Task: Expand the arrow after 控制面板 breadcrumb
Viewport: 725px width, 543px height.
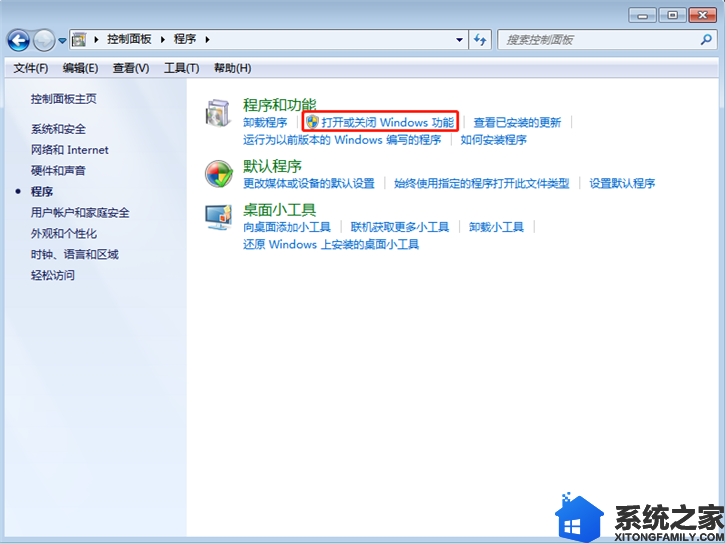Action: 163,40
